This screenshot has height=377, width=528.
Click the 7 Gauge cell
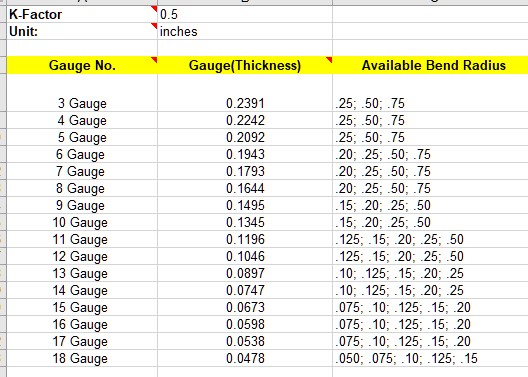[x=82, y=171]
